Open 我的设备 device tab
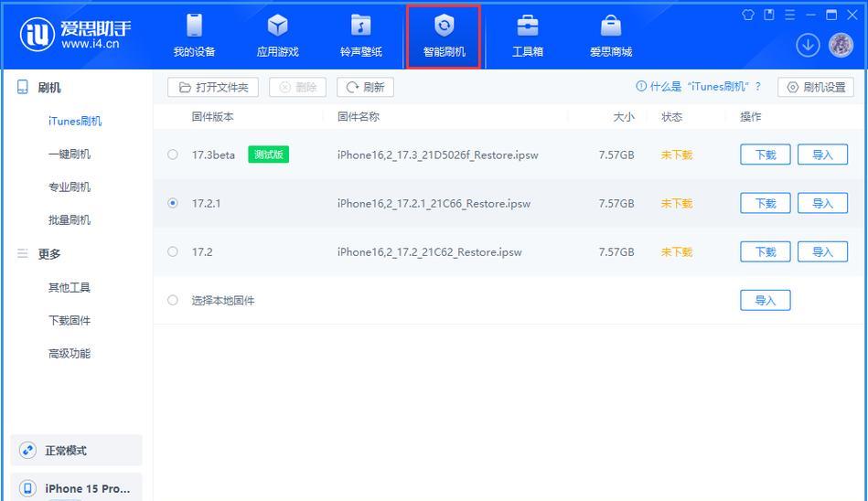The width and height of the screenshot is (868, 501). pyautogui.click(x=194, y=36)
